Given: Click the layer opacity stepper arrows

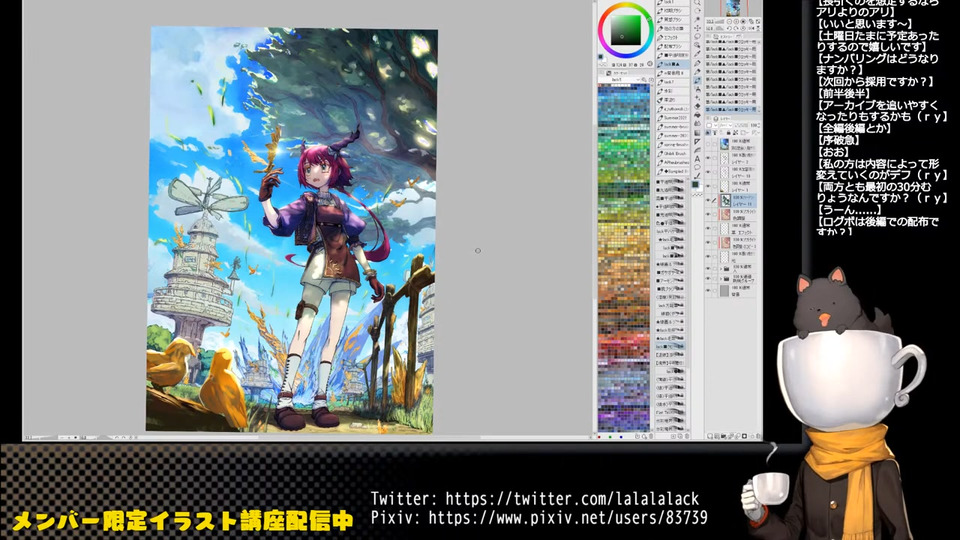Looking at the screenshot, I should [x=759, y=125].
